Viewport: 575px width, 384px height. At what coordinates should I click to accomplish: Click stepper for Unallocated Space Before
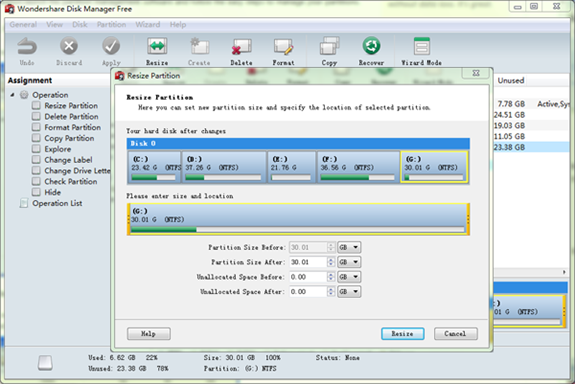(x=331, y=277)
